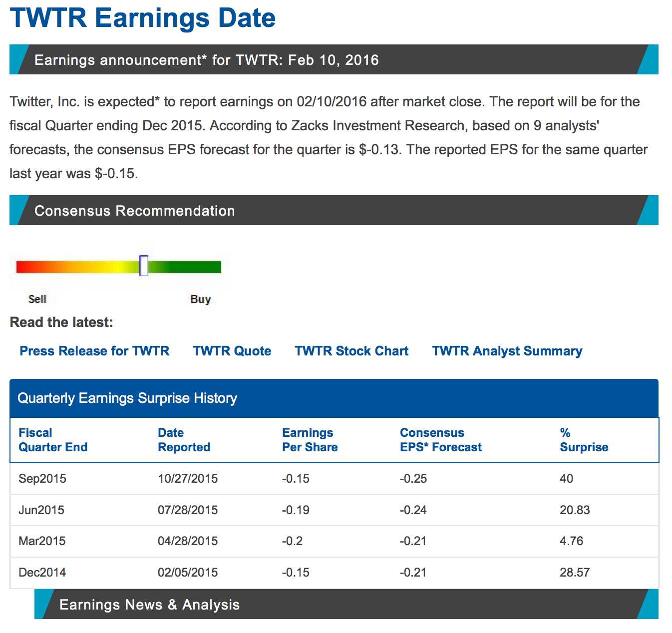Click the Earnings News & Analysis header
This screenshot has height=633, width=672.
pyautogui.click(x=346, y=605)
